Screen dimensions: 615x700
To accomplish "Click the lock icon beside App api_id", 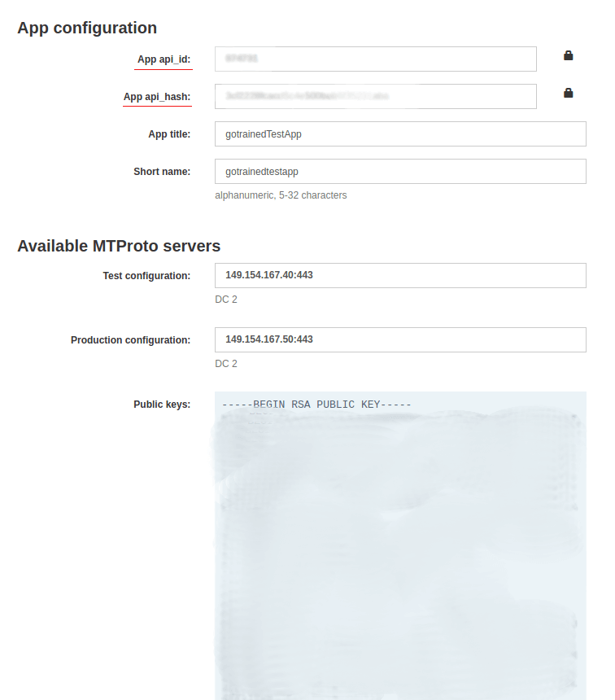I will [x=568, y=55].
